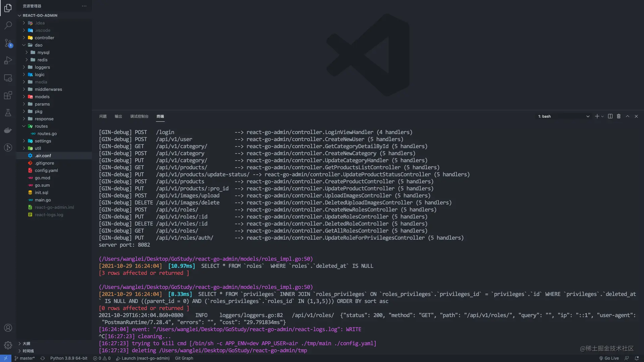The image size is (644, 362).
Task: Open the Search view in activity bar
Action: pyautogui.click(x=8, y=25)
